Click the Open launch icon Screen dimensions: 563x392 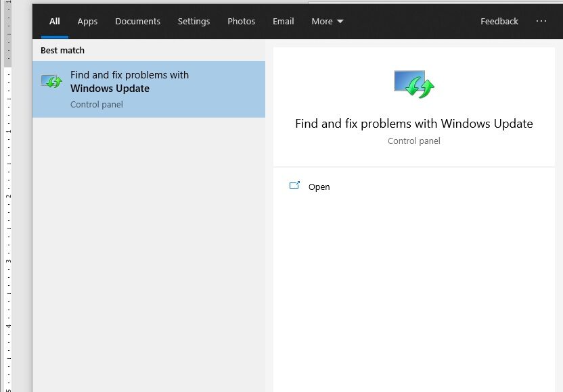[294, 185]
